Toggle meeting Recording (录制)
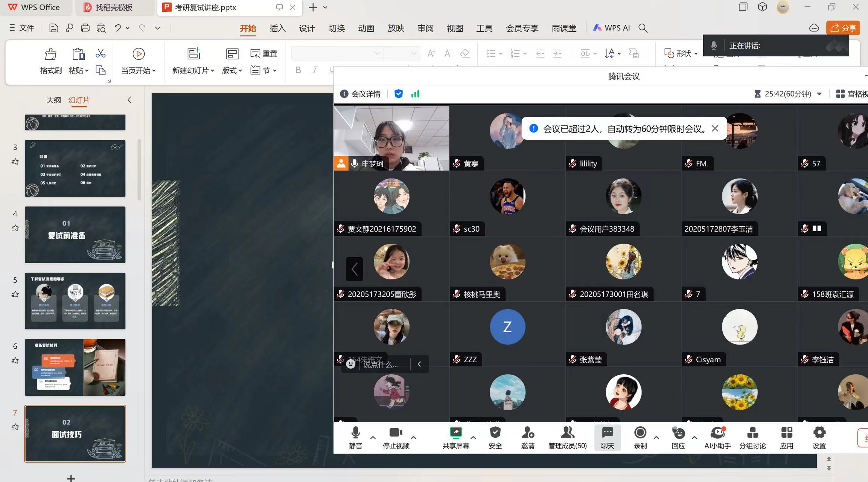 tap(640, 433)
